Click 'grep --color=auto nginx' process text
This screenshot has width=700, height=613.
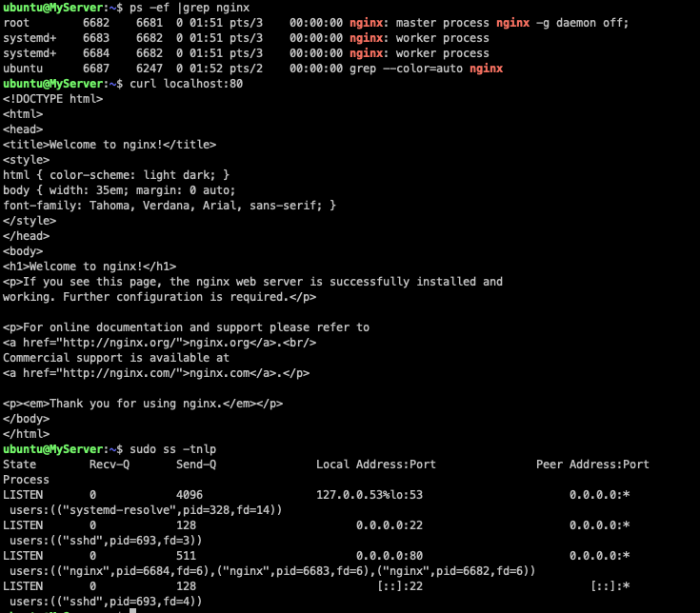point(426,69)
